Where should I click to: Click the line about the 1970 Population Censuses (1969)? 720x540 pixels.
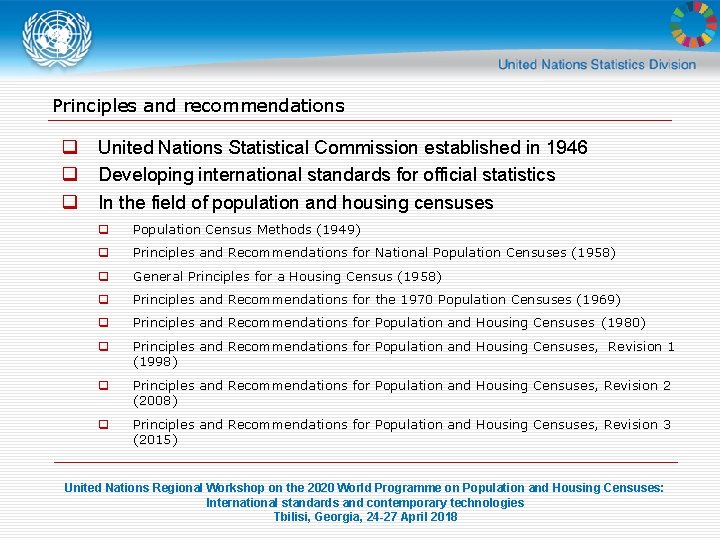[x=377, y=300]
